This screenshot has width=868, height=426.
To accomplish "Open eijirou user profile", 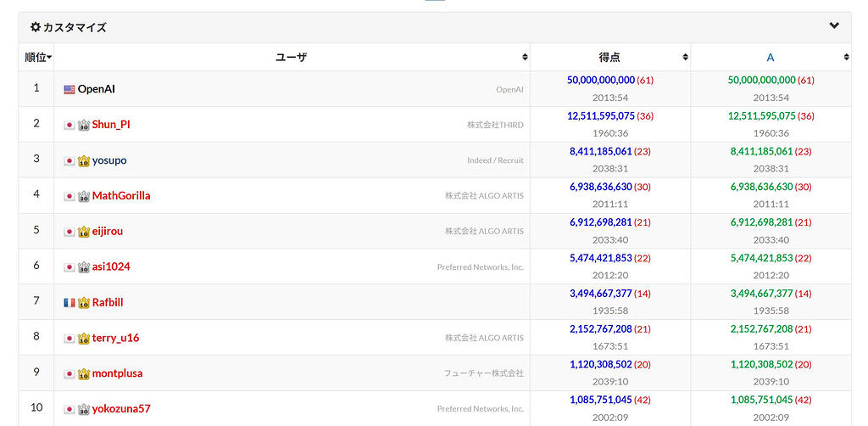I will 108,231.
